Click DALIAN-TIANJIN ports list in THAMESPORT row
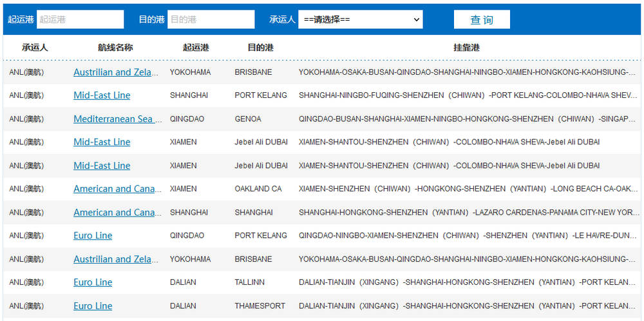644x321 pixels. [x=468, y=306]
